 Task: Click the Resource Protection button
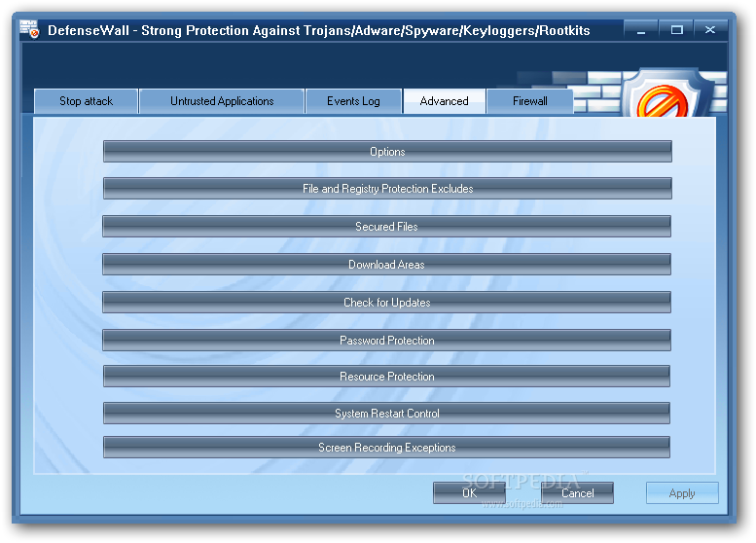pos(386,377)
